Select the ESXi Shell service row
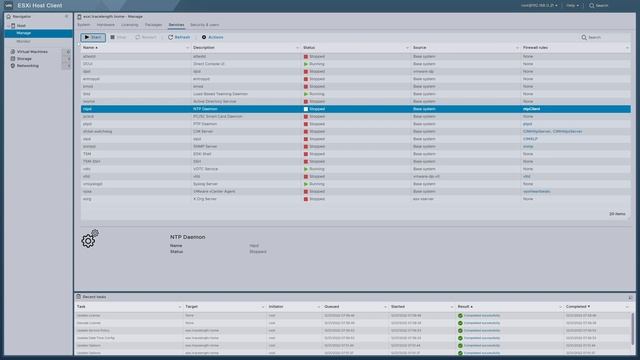Image resolution: width=640 pixels, height=360 pixels. point(356,154)
